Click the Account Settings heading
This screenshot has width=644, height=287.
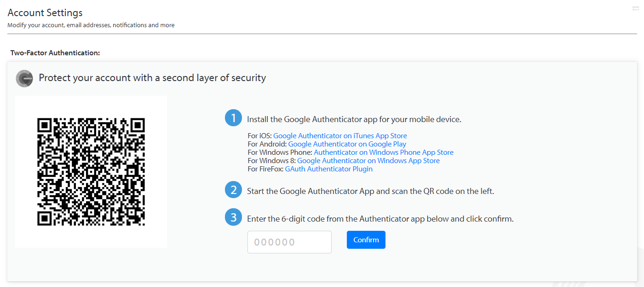[x=45, y=13]
